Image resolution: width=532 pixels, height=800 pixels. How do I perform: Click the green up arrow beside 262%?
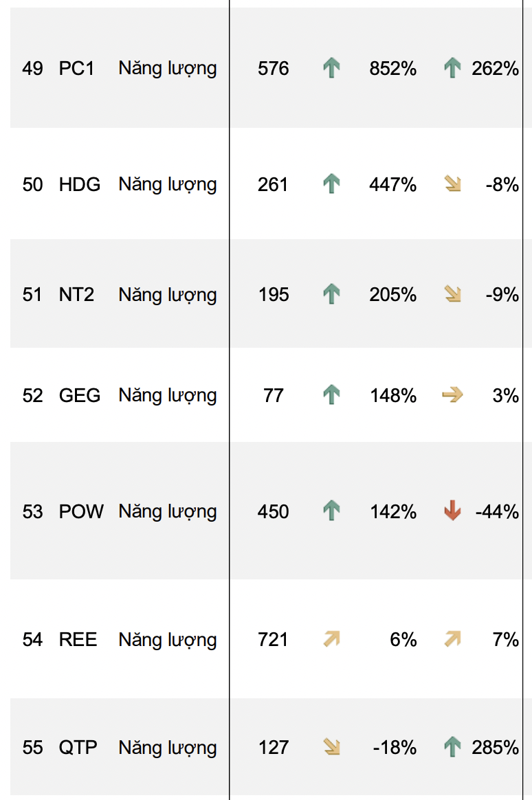[452, 68]
